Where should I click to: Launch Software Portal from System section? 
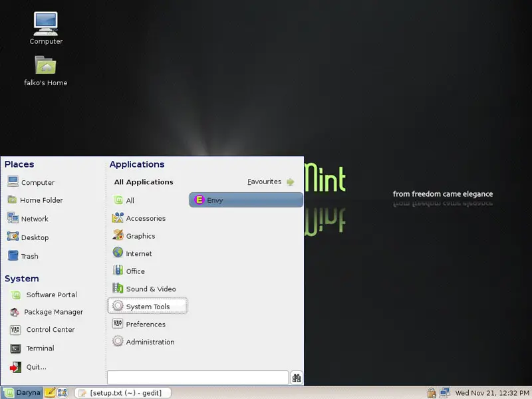pyautogui.click(x=44, y=295)
